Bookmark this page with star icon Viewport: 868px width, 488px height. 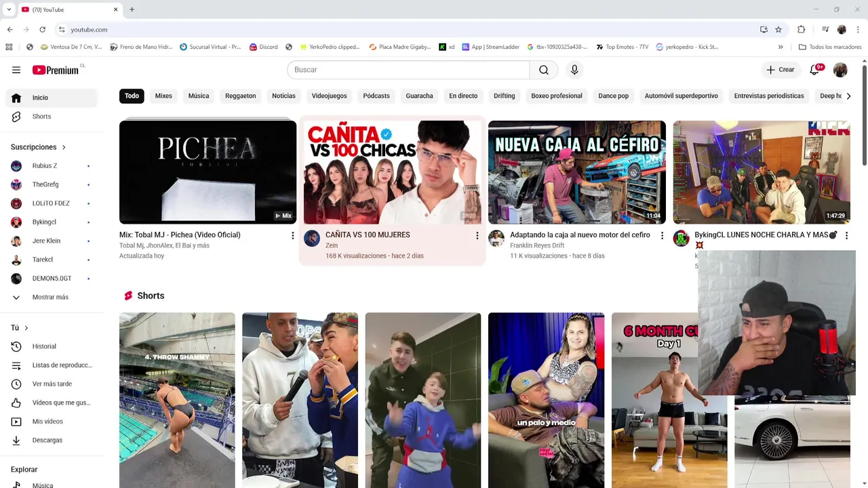click(x=778, y=29)
